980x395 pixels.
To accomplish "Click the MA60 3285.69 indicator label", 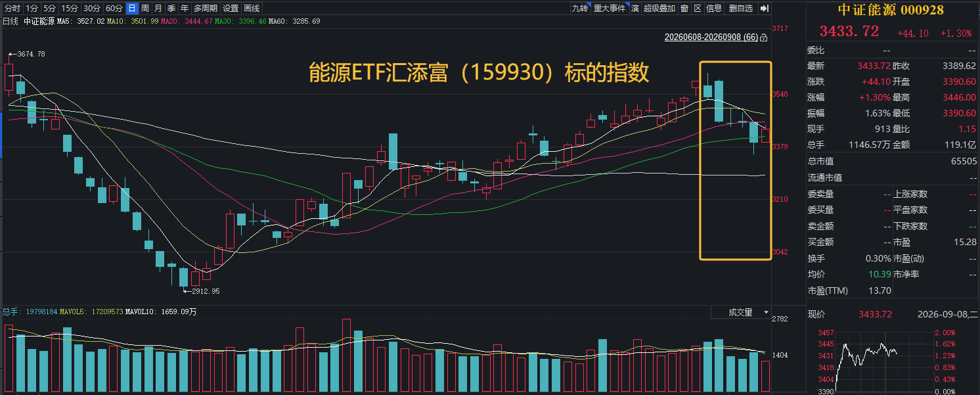I will point(294,21).
